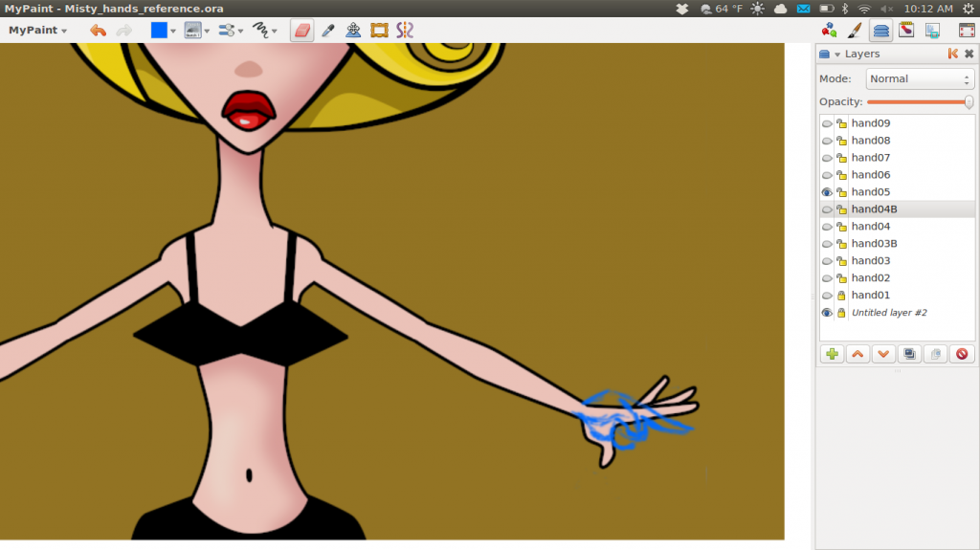Collapse the Layers panel sidebar arrow
The image size is (980, 550).
[x=952, y=54]
